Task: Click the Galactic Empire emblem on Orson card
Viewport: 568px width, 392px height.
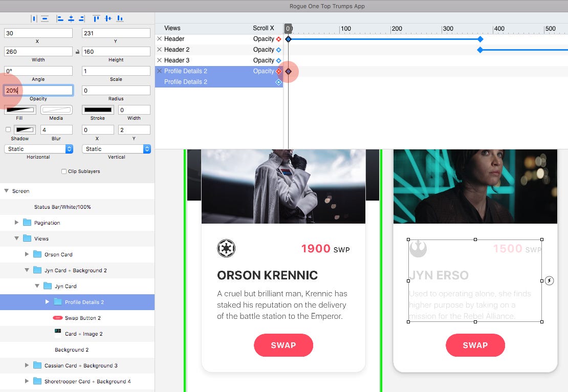Action: [x=226, y=249]
